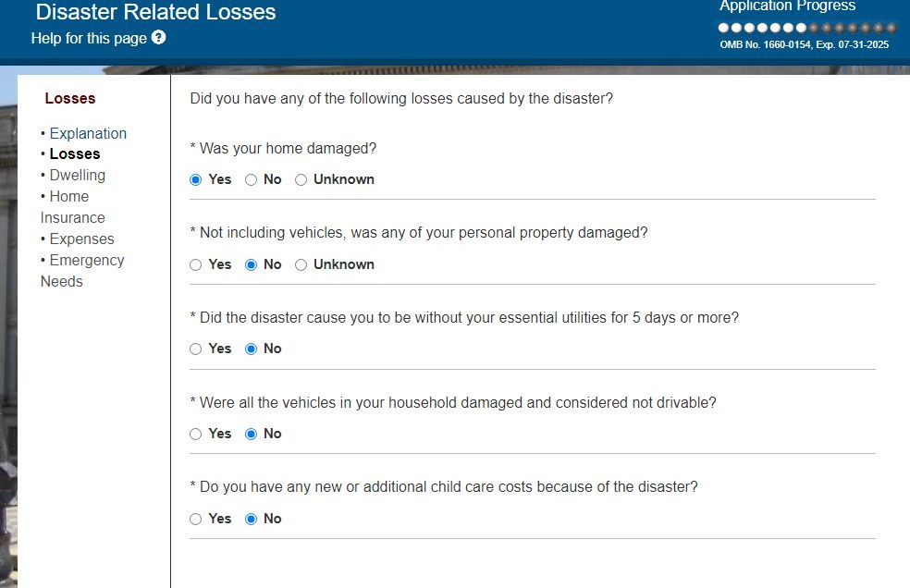Select No for new child care costs

[252, 520]
